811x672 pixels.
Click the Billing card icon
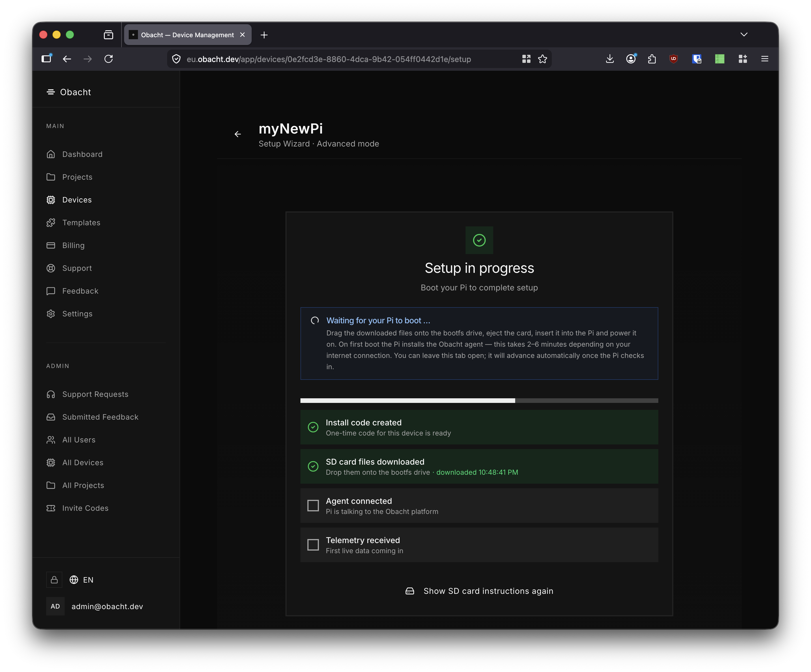click(51, 245)
